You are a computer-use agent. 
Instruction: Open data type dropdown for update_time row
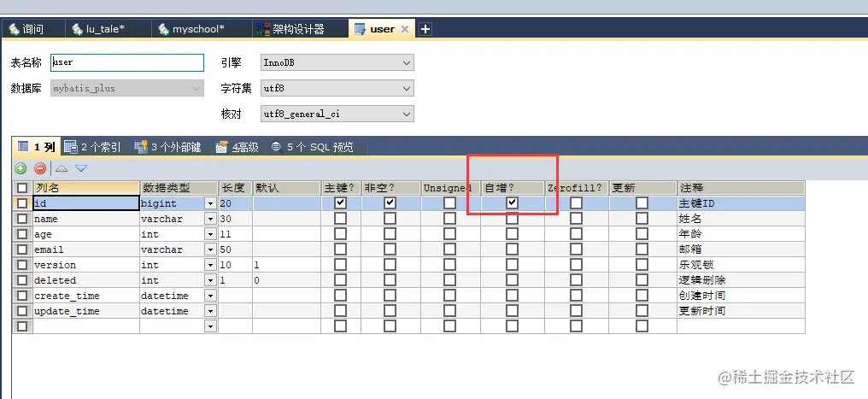210,311
